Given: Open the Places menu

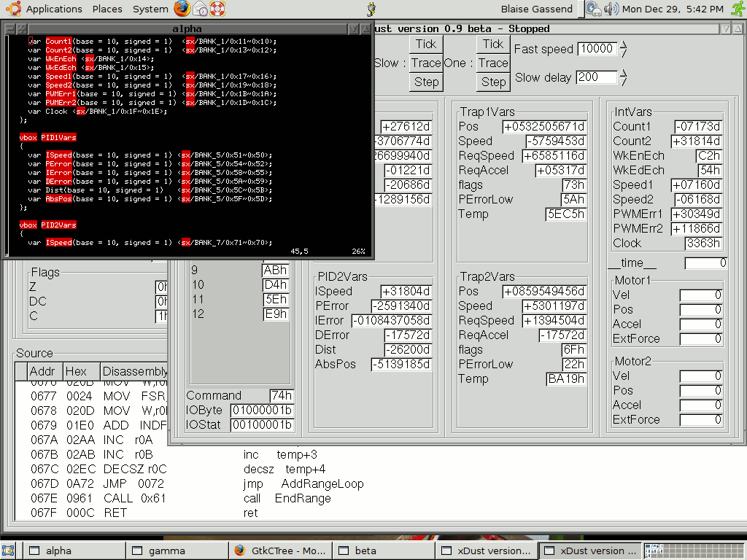Looking at the screenshot, I should tap(107, 9).
